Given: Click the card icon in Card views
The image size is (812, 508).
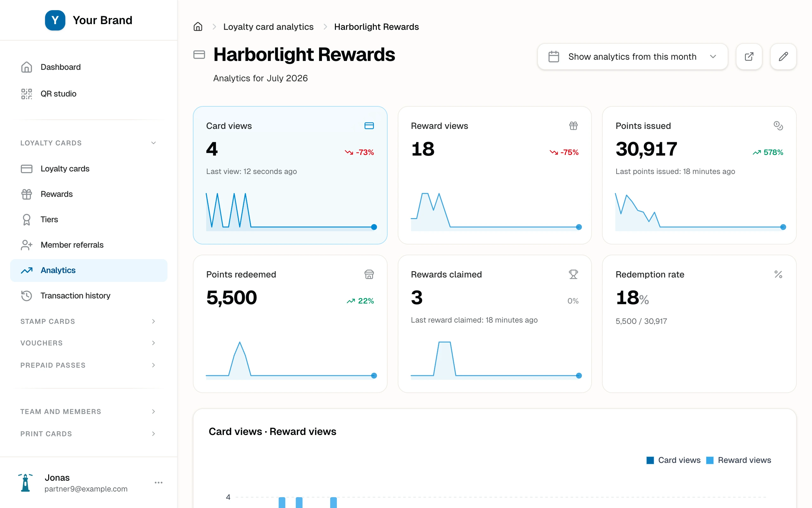Looking at the screenshot, I should pyautogui.click(x=369, y=126).
